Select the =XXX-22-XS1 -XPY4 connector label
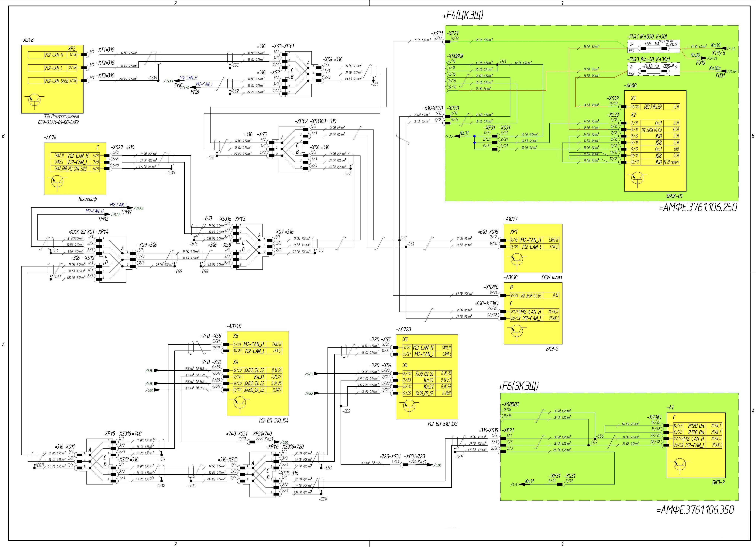This screenshot has height=548, width=756. pyautogui.click(x=88, y=232)
